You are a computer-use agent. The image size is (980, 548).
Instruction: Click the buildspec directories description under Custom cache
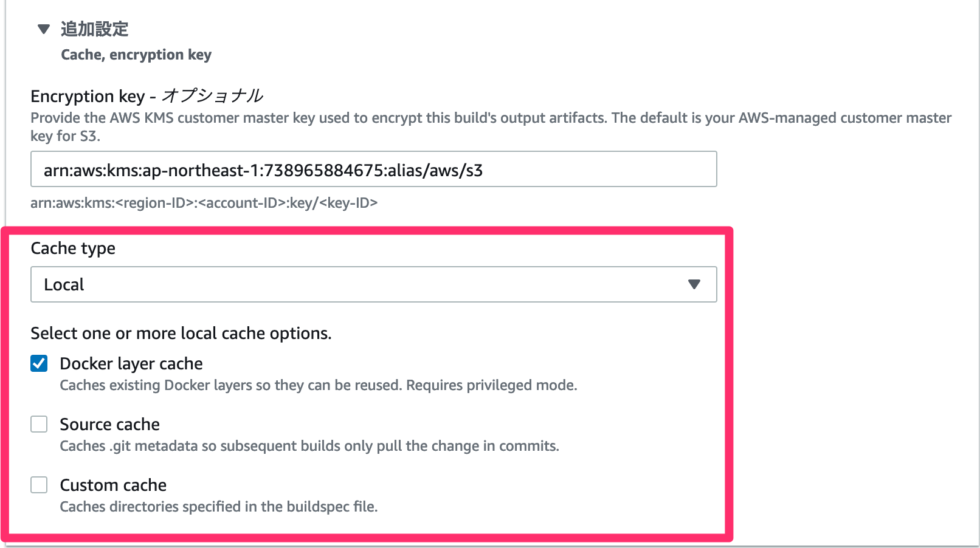tap(218, 507)
